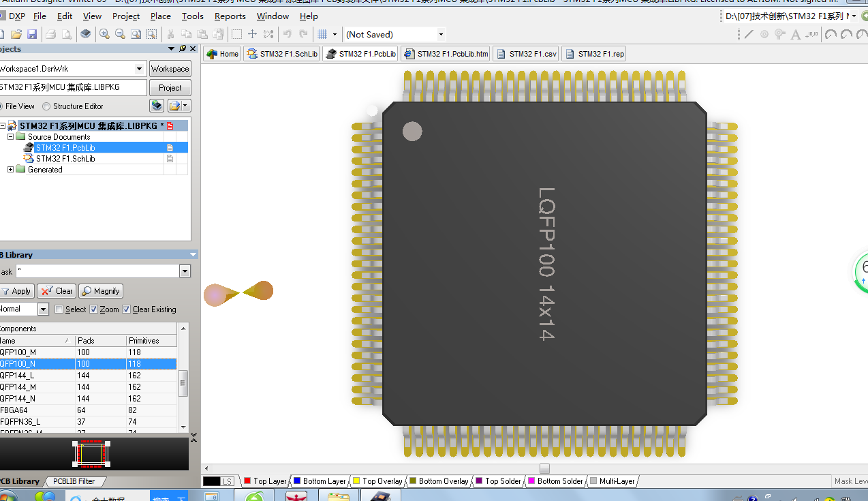Open the grid dropdown arrow beside the grid icon

[x=335, y=34]
